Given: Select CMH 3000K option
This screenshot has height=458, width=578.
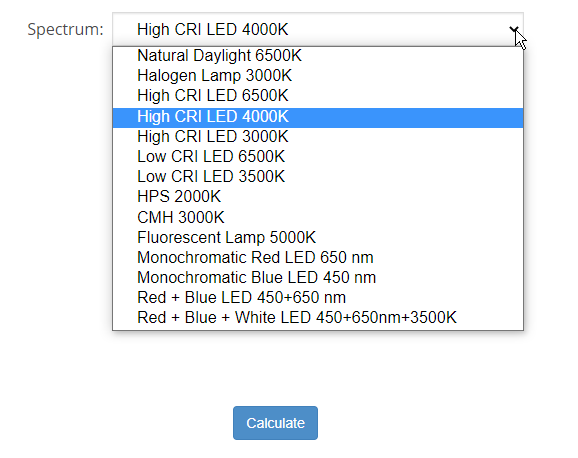Looking at the screenshot, I should [318, 217].
